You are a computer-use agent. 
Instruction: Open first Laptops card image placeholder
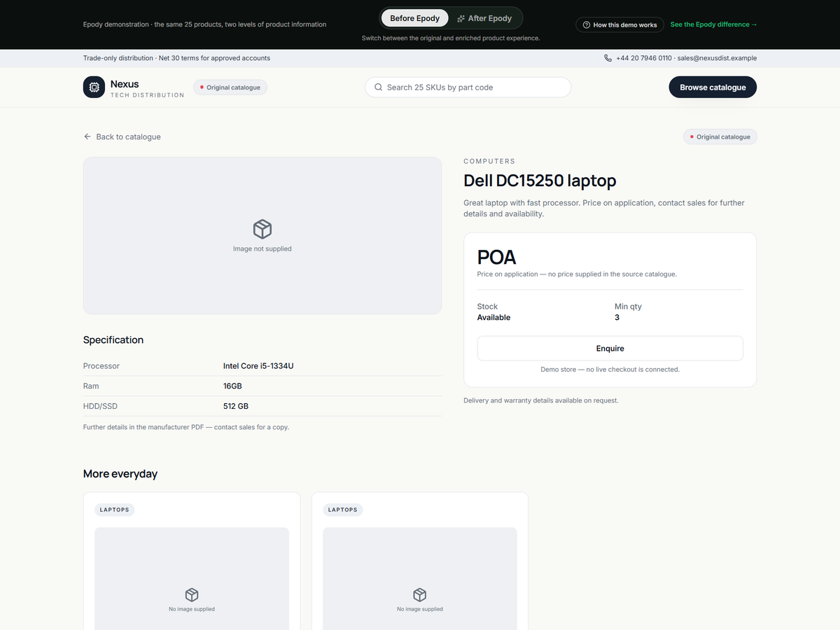point(192,578)
